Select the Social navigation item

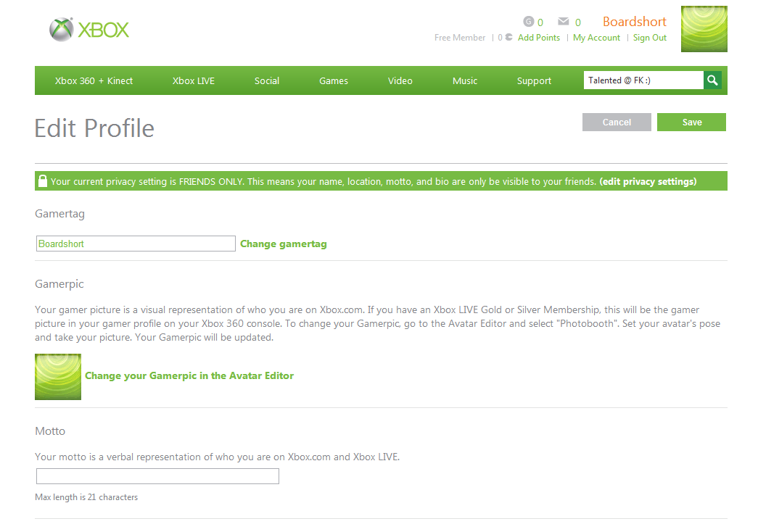(x=267, y=80)
